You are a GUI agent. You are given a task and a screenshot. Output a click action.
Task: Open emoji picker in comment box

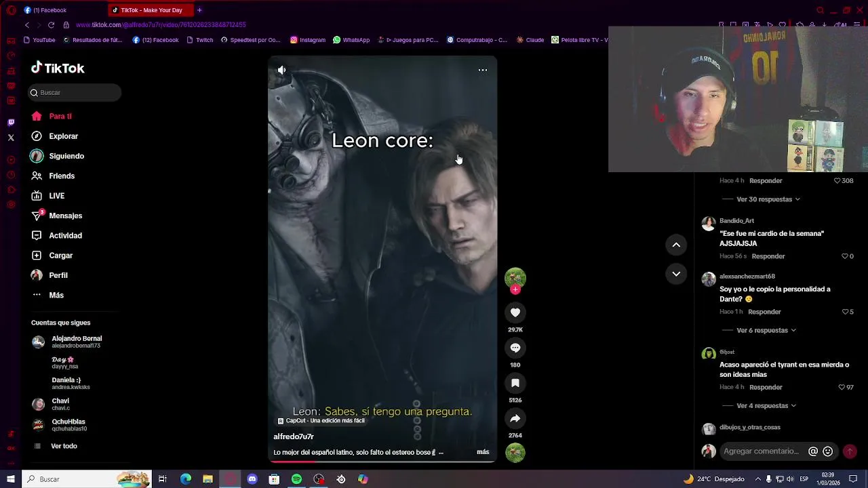[x=827, y=451]
